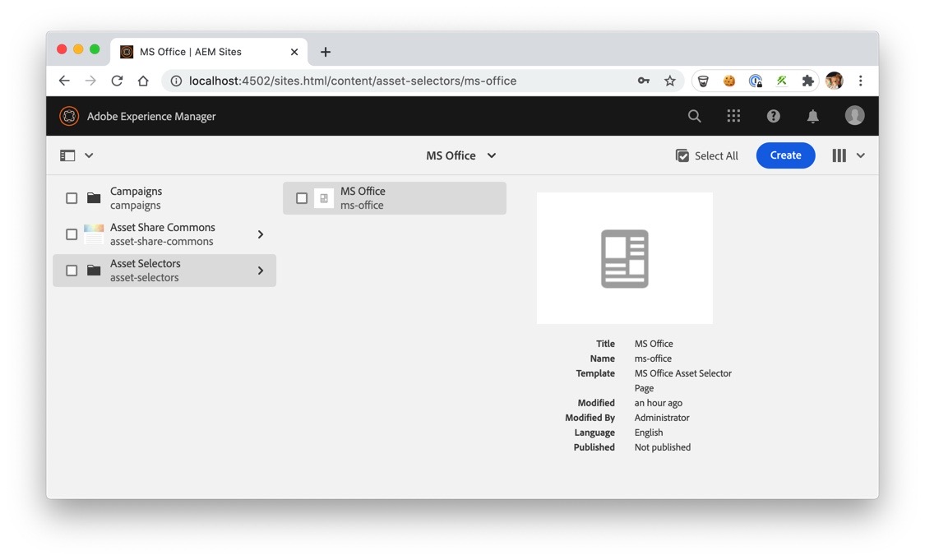Open the AEM user profile avatar
The image size is (925, 560).
(855, 116)
